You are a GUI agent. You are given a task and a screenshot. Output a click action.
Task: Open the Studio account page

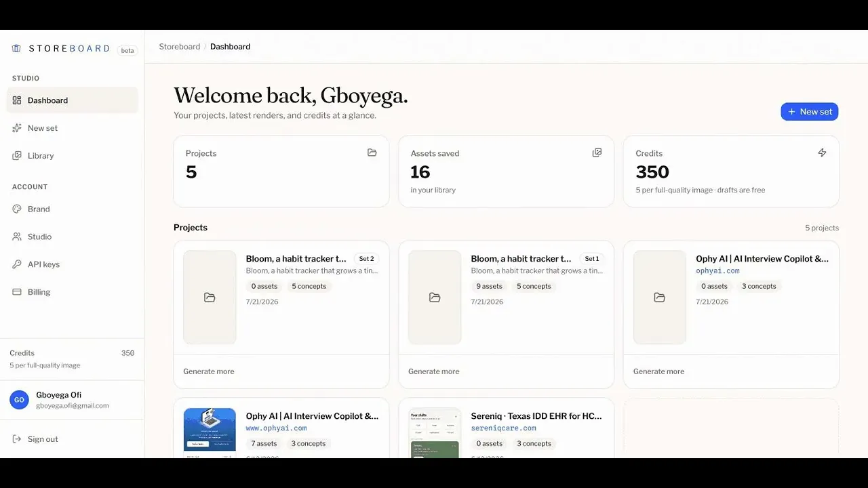tap(72, 237)
